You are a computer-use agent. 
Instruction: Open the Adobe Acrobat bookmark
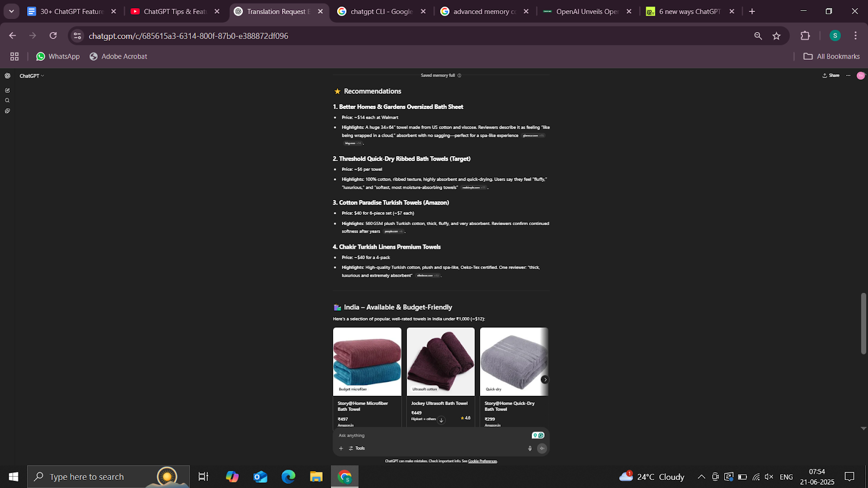[118, 56]
